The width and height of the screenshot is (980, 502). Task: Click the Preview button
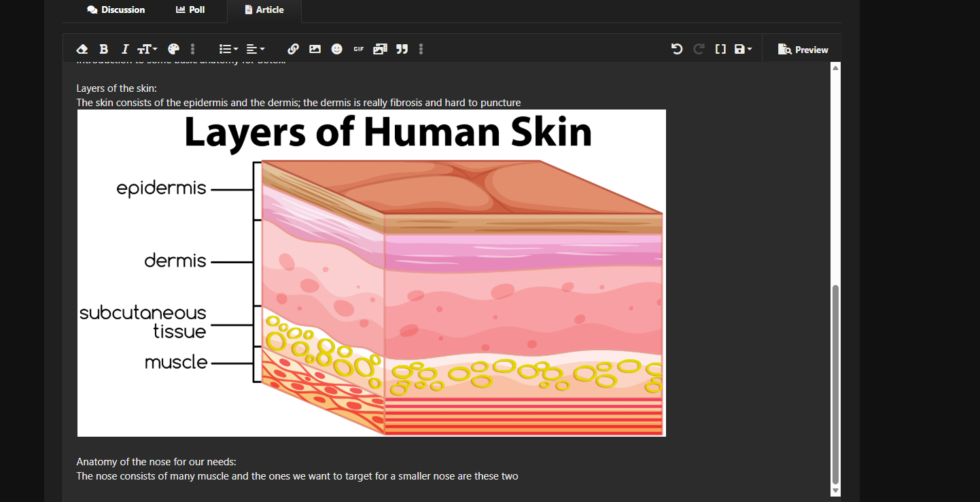coord(803,50)
